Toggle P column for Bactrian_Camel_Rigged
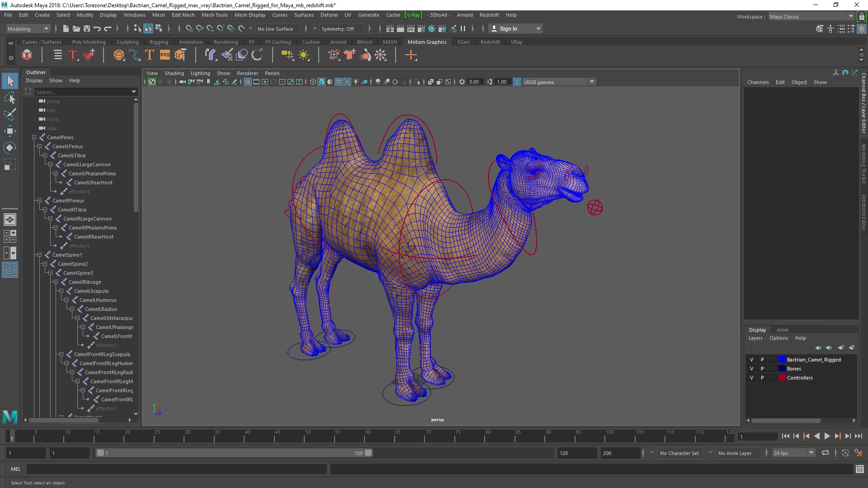Image resolution: width=868 pixels, height=488 pixels. [x=762, y=359]
